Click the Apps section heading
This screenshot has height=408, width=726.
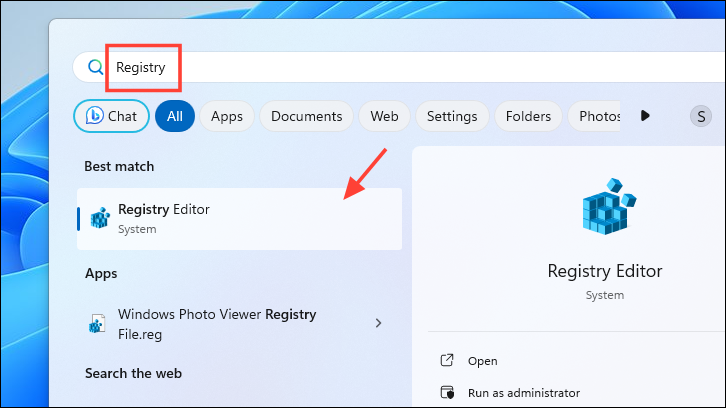(101, 274)
